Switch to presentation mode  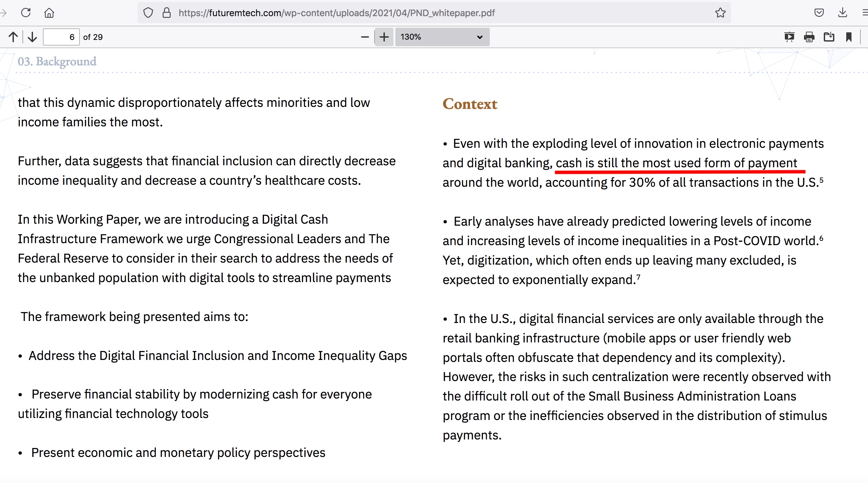[789, 37]
